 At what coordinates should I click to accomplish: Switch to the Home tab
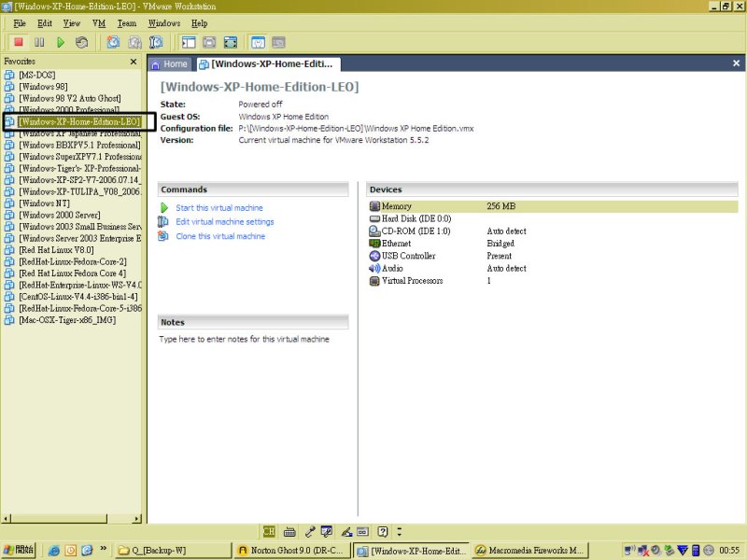point(170,64)
